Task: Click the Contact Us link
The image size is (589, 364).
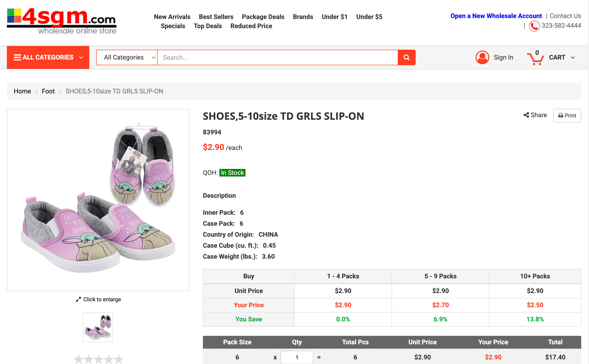Action: point(565,16)
